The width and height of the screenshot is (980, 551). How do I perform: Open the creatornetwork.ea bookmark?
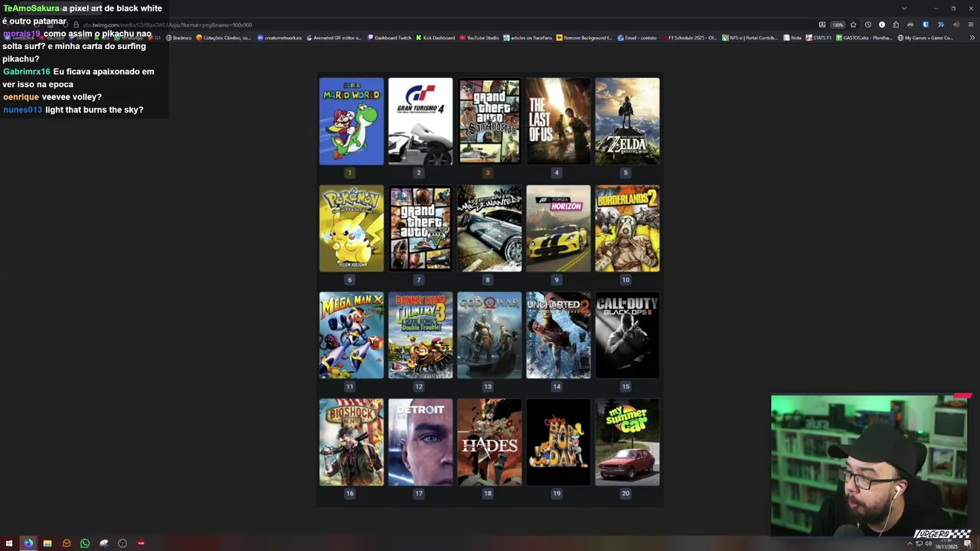pos(279,37)
